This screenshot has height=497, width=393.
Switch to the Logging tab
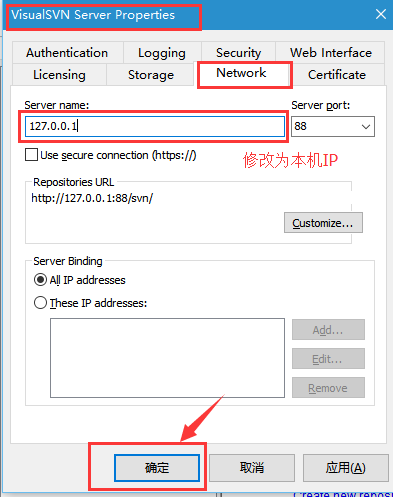(162, 53)
